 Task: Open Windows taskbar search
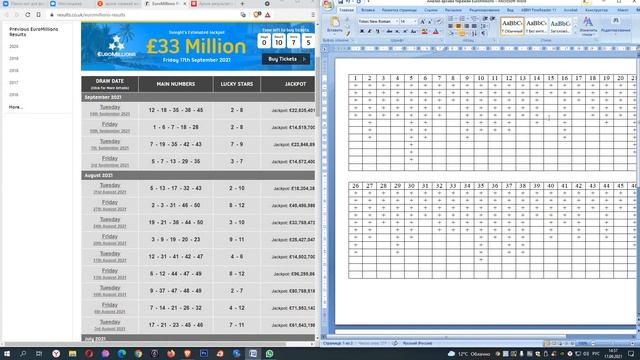point(23,353)
